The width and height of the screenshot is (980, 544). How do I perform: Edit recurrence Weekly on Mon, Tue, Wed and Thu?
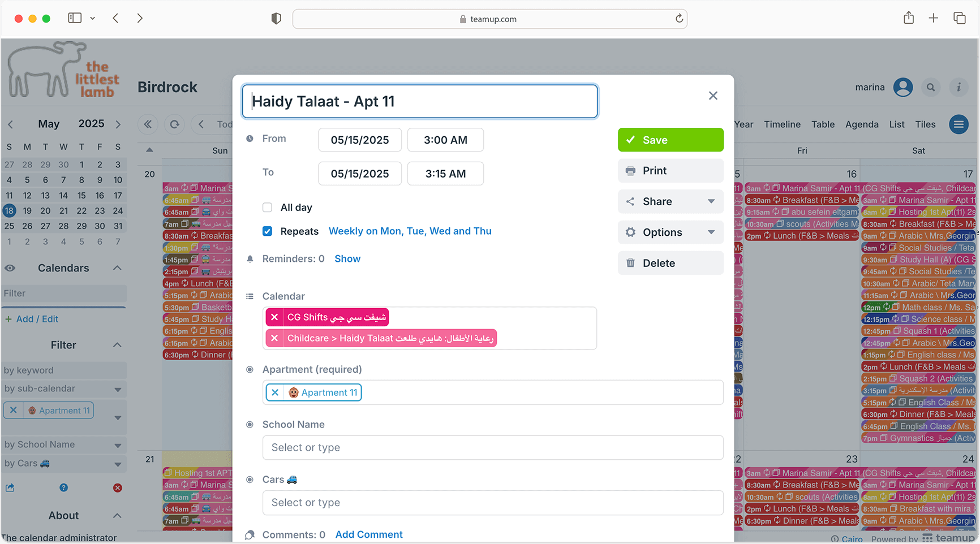click(410, 231)
